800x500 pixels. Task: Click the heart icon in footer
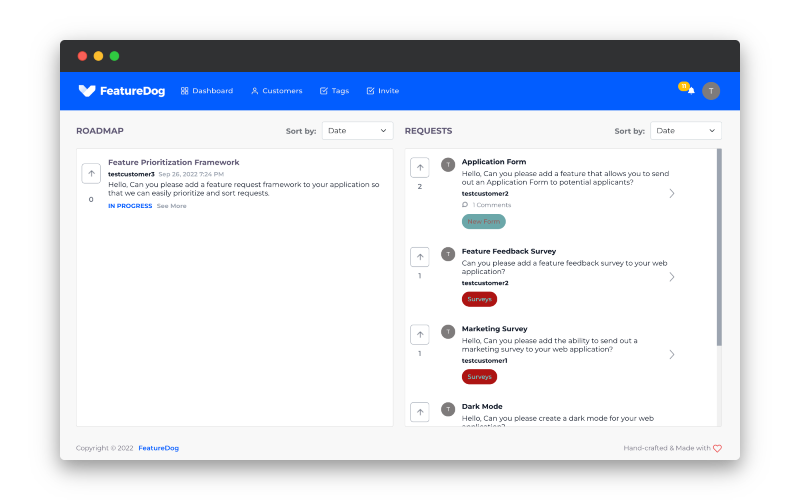coord(717,448)
